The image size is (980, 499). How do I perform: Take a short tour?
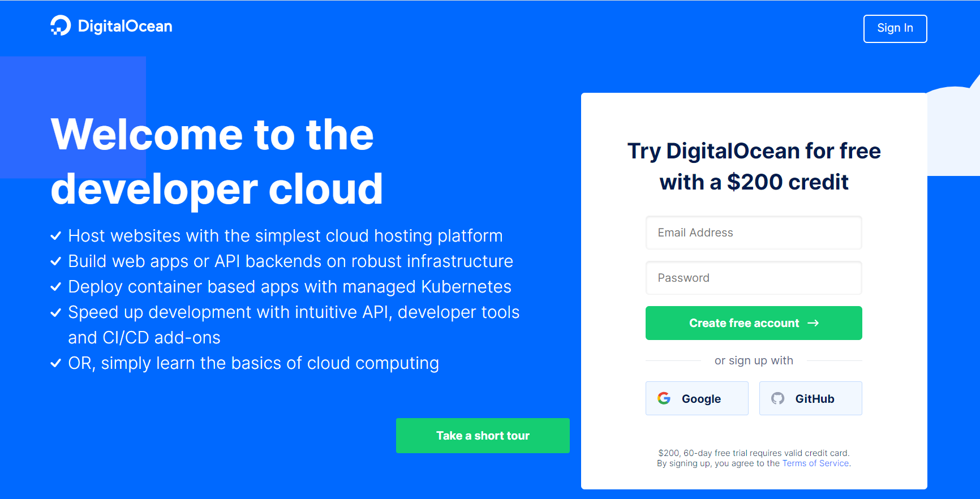(483, 436)
